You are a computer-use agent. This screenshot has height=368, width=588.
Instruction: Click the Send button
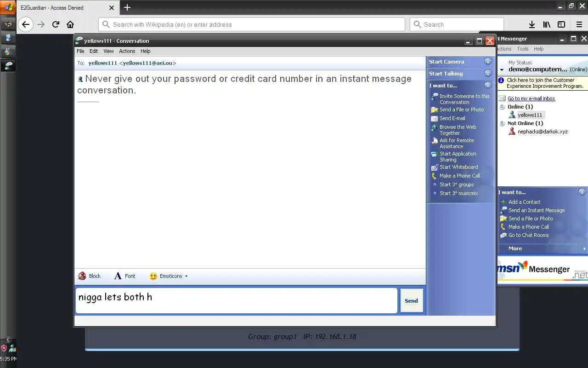click(x=411, y=301)
